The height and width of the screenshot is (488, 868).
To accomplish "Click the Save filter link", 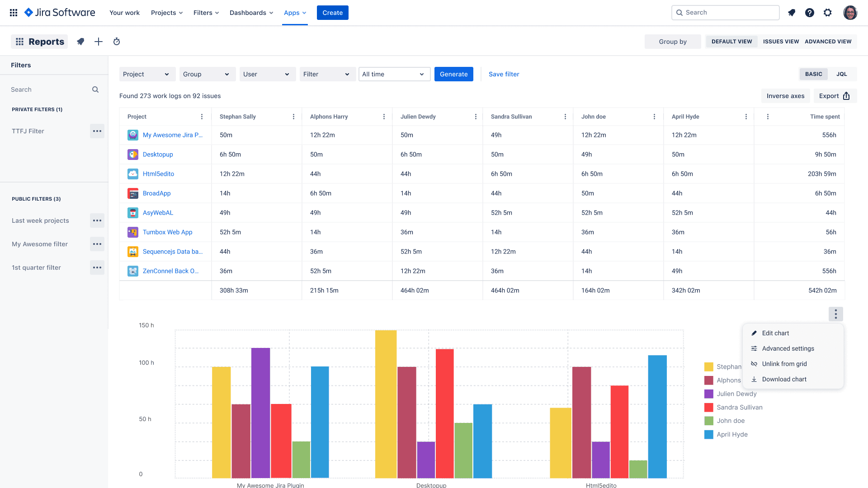I will tap(504, 74).
